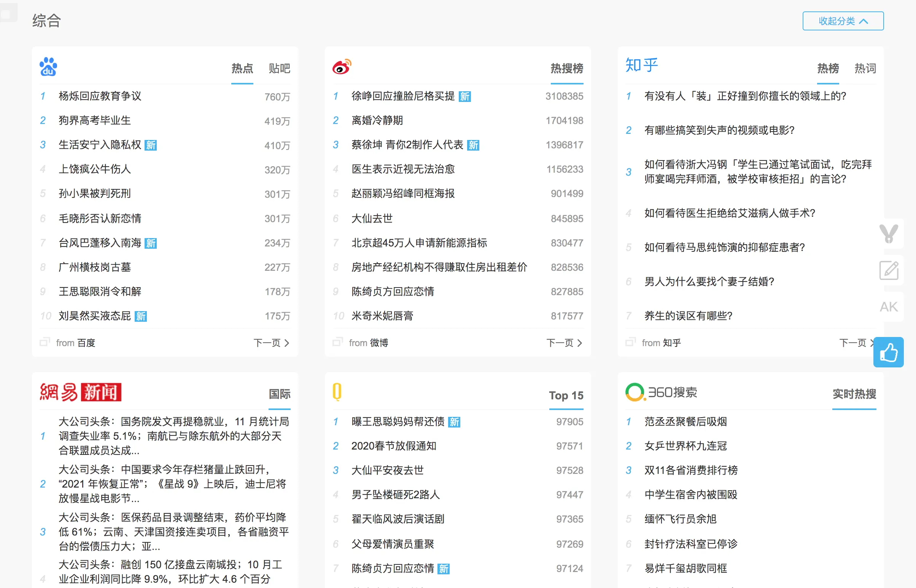Collapse categories with 收起分类 button
The image size is (916, 588).
(843, 21)
